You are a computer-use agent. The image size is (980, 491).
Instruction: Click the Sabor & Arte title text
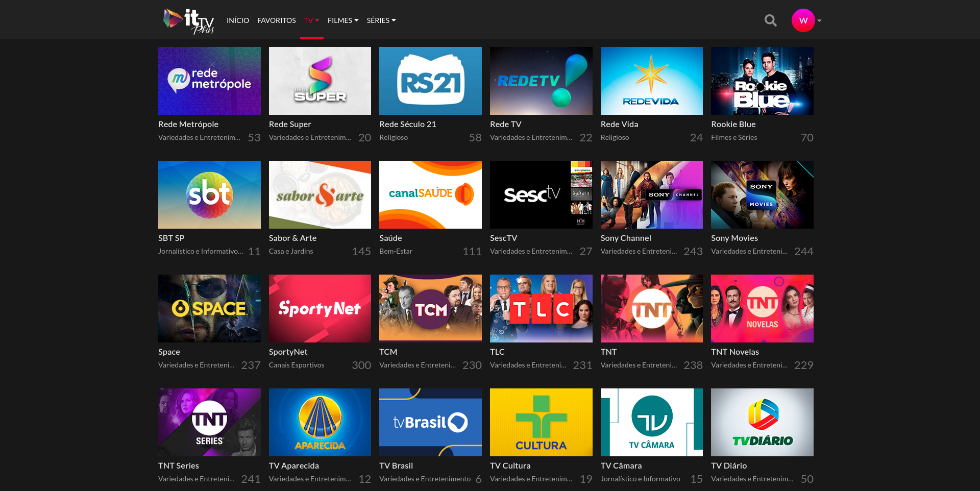pyautogui.click(x=293, y=238)
